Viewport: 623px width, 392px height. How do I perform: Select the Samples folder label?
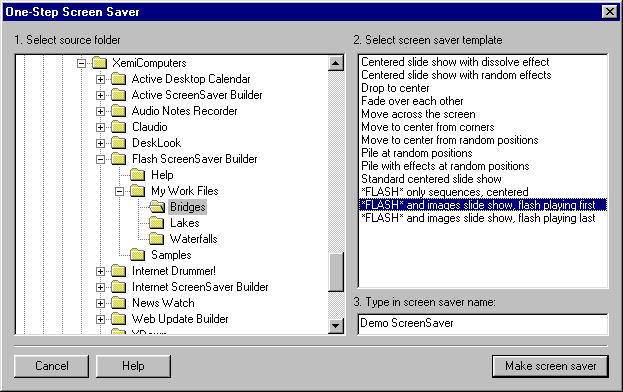coord(171,255)
